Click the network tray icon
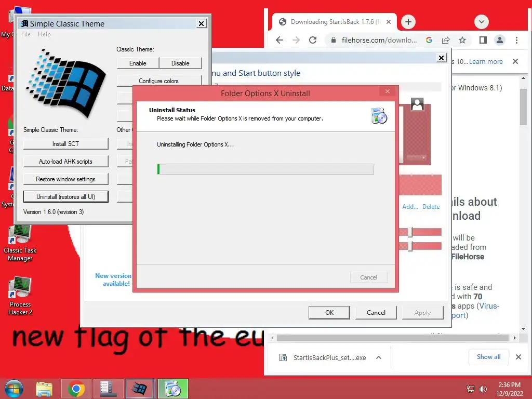 click(x=471, y=389)
